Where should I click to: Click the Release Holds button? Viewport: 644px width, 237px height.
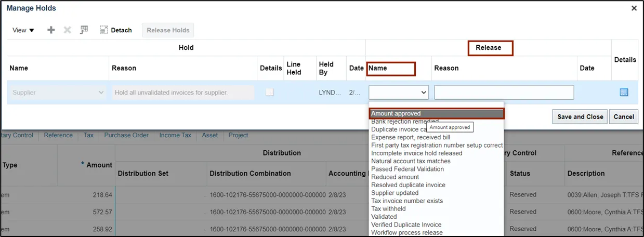(168, 30)
